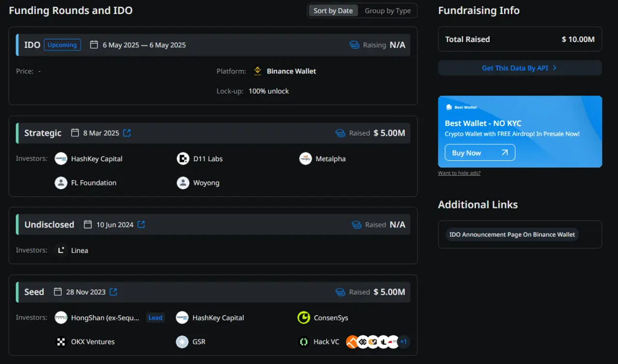
Task: Open external link icon beside 10 Jun 2024
Action: 141,224
